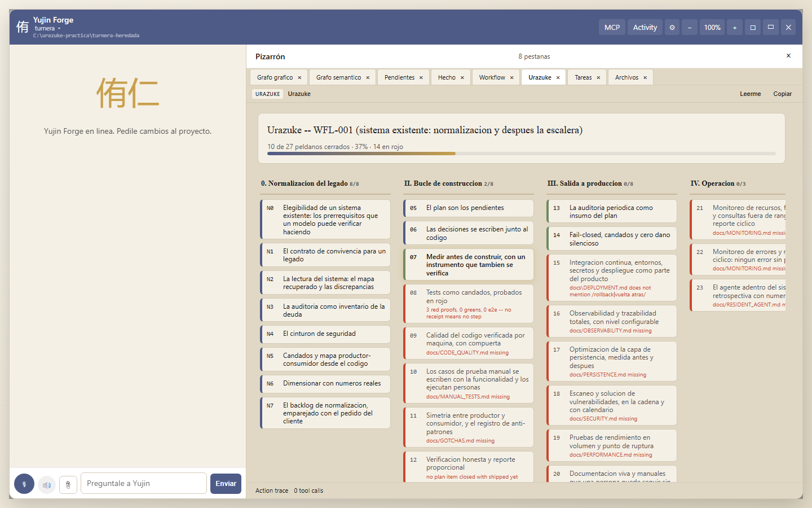
Task: Click the Action trace label
Action: coord(272,491)
